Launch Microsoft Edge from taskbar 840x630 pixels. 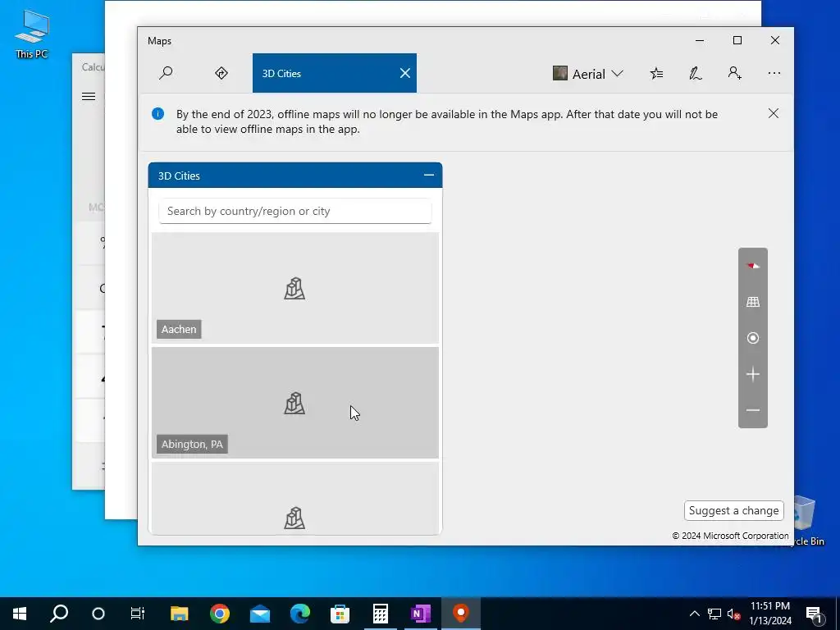pyautogui.click(x=300, y=614)
